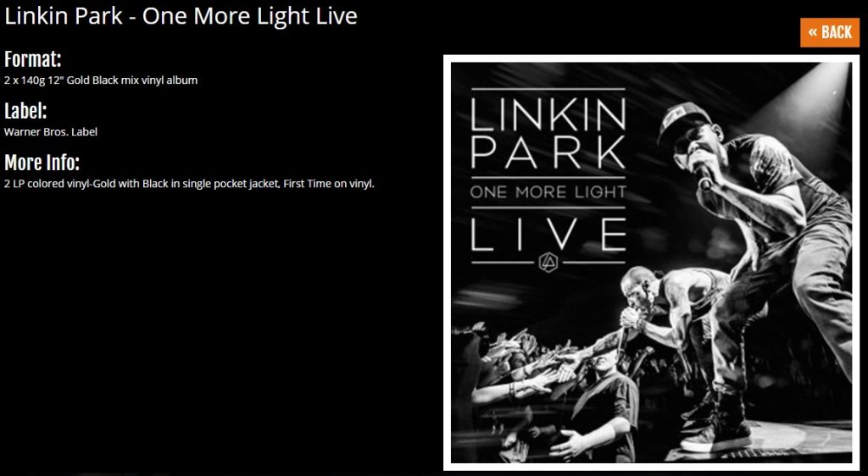
Task: Click the orange BACK button
Action: pyautogui.click(x=829, y=33)
